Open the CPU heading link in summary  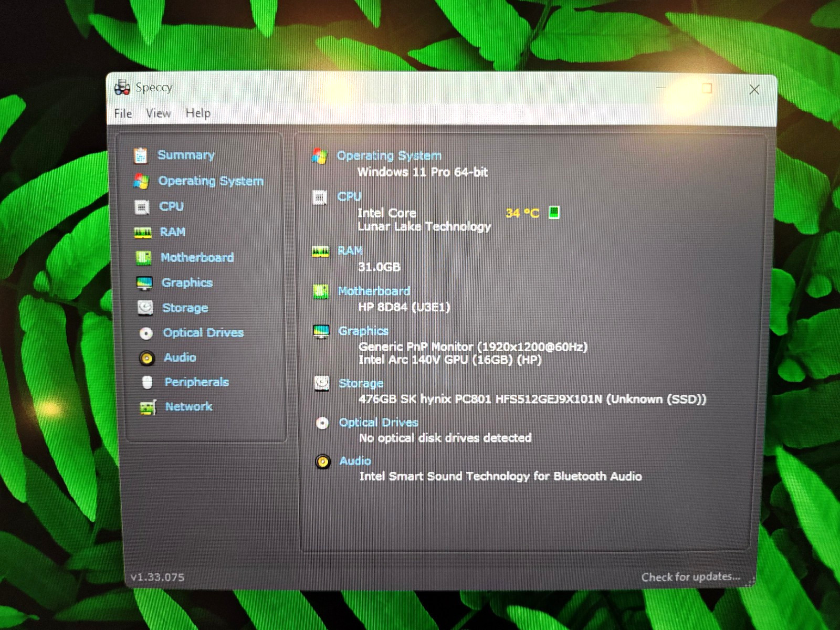349,196
